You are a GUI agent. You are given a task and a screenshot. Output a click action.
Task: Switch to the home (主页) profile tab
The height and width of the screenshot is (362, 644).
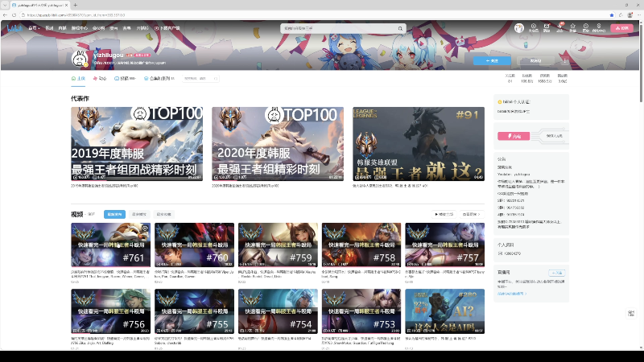[78, 78]
